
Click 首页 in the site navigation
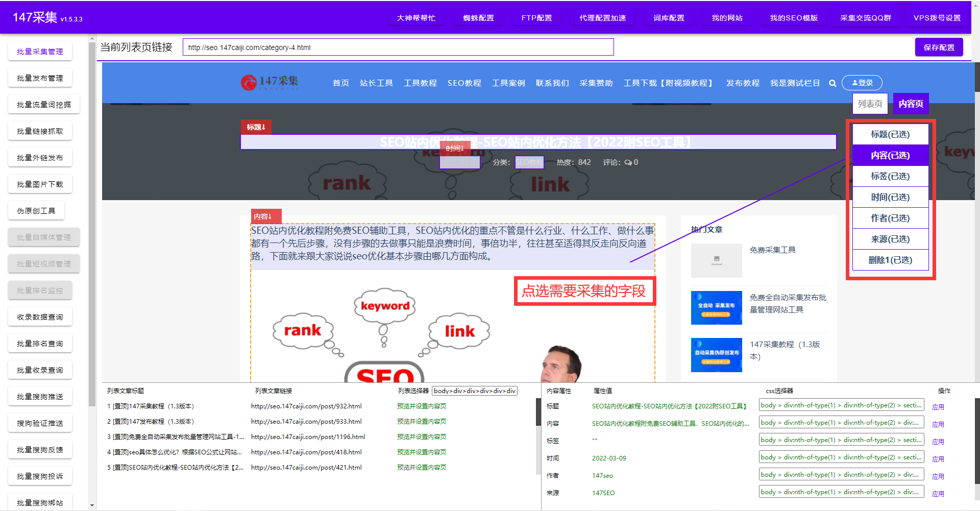tap(340, 83)
